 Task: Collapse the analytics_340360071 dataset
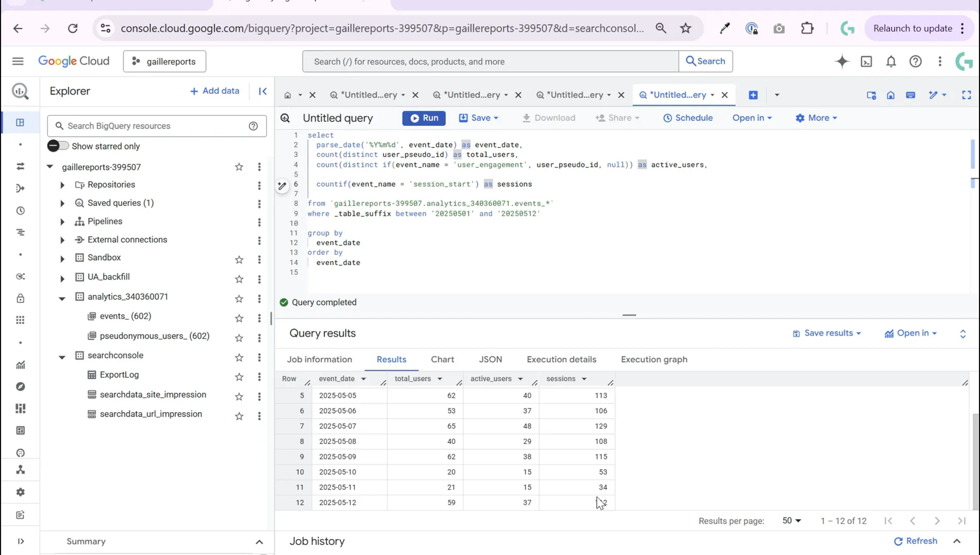(x=62, y=298)
